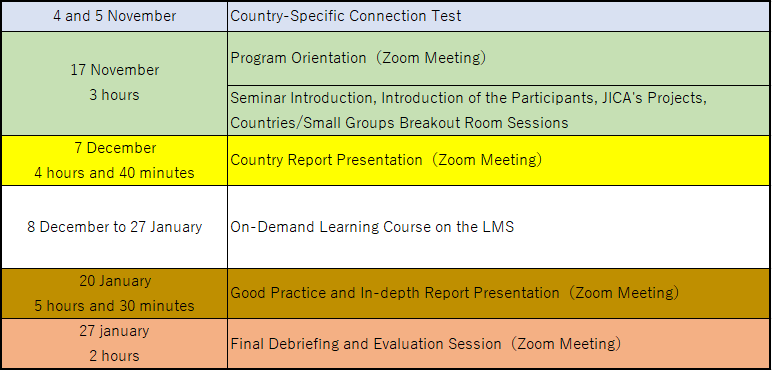Screen dimensions: 772x370
Task: Select the Program Orientation (Zoom Meeting) cell
Action: (x=499, y=58)
